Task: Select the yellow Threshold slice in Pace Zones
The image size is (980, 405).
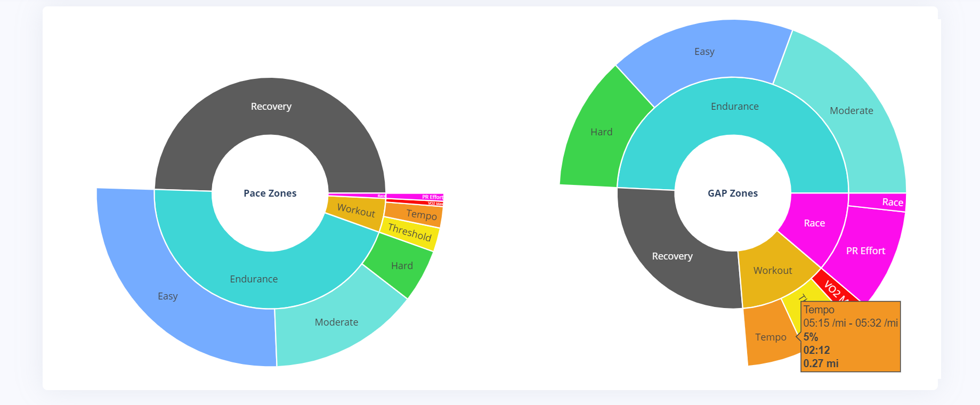Action: pos(409,232)
